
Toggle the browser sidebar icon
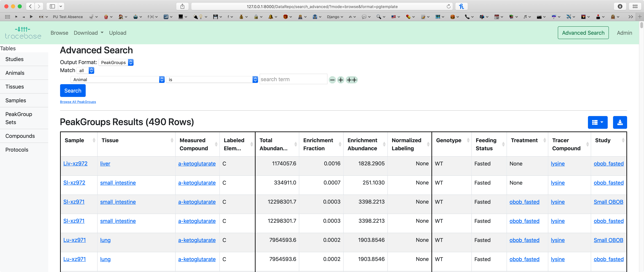[x=53, y=6]
